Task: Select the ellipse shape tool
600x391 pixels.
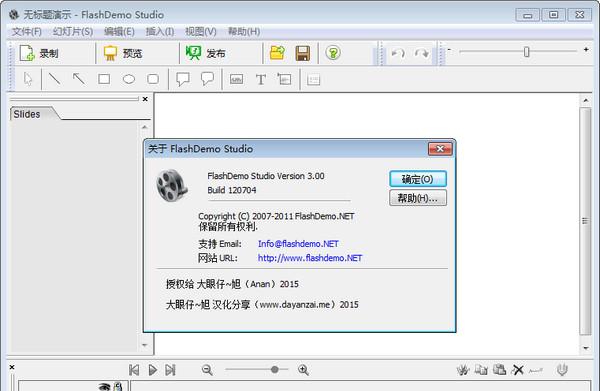Action: [x=129, y=79]
